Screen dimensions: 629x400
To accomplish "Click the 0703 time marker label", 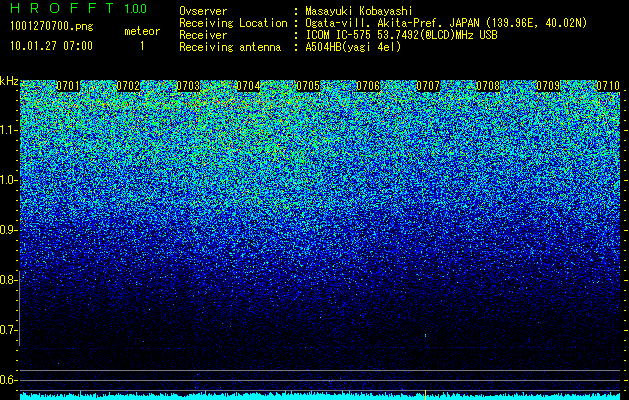I will 188,86.
